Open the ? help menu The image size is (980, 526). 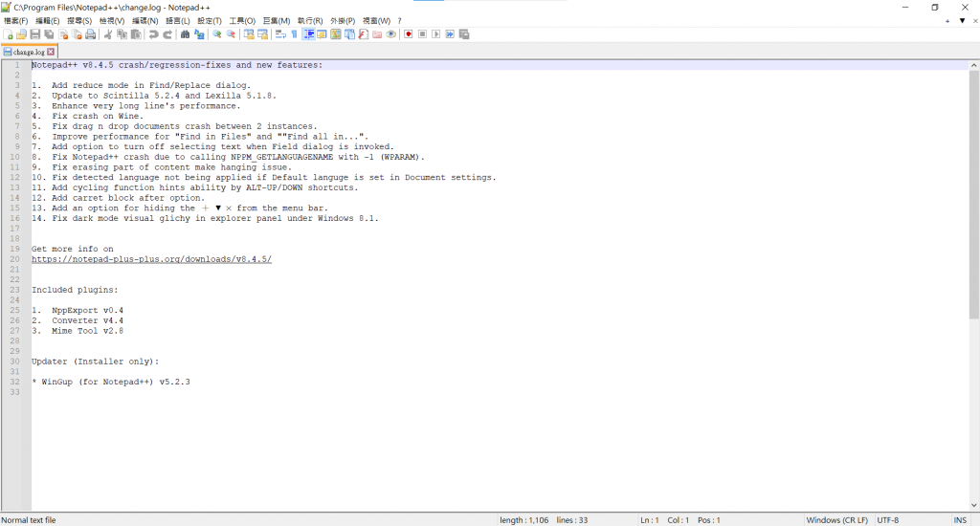pos(399,21)
